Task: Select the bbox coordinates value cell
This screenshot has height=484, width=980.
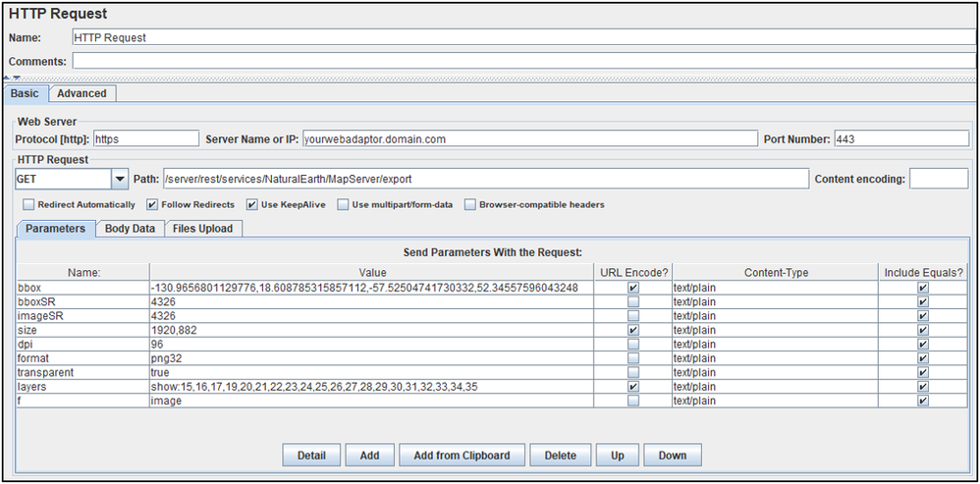Action: pos(371,288)
